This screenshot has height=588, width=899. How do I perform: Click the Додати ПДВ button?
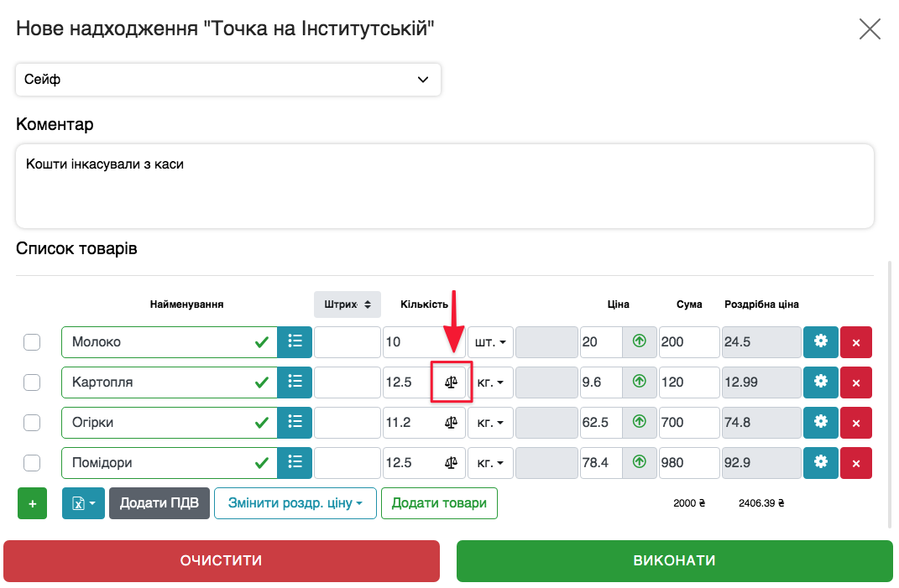[x=159, y=504]
